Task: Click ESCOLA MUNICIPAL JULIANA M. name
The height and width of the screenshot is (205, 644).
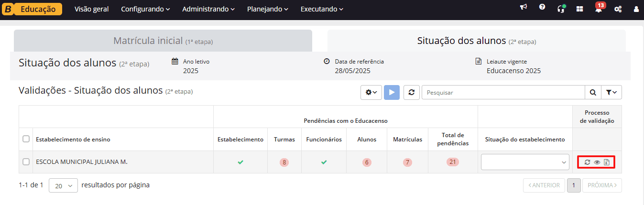Action: [82, 162]
